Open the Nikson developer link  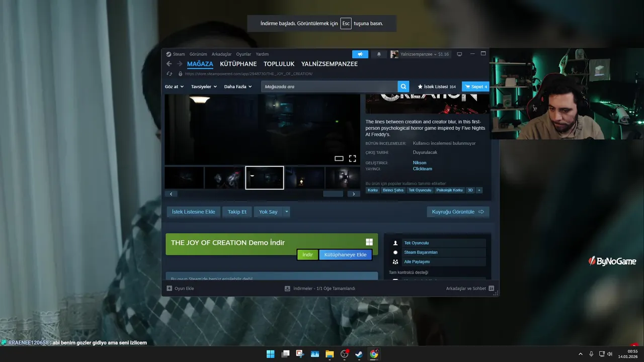click(420, 163)
